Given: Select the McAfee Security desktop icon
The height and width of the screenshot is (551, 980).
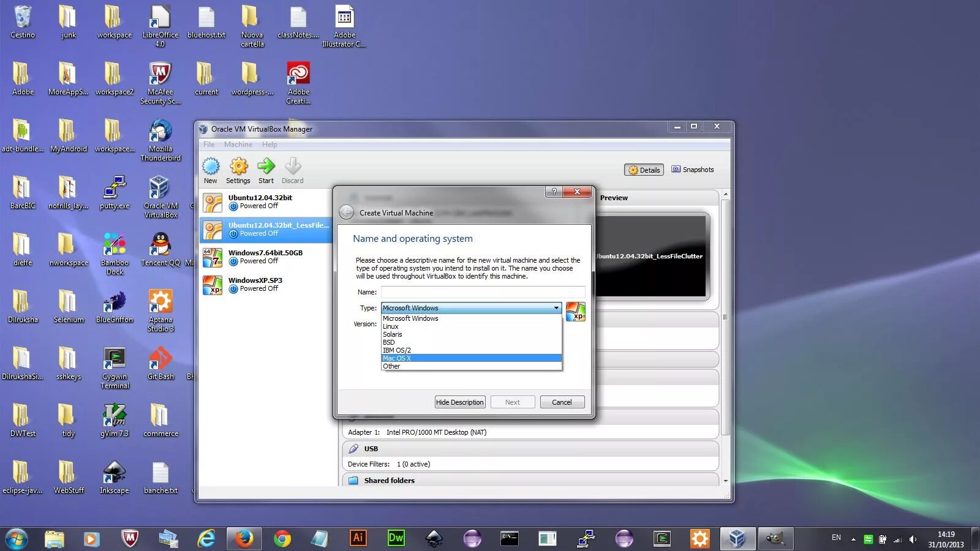Looking at the screenshot, I should click(x=160, y=83).
